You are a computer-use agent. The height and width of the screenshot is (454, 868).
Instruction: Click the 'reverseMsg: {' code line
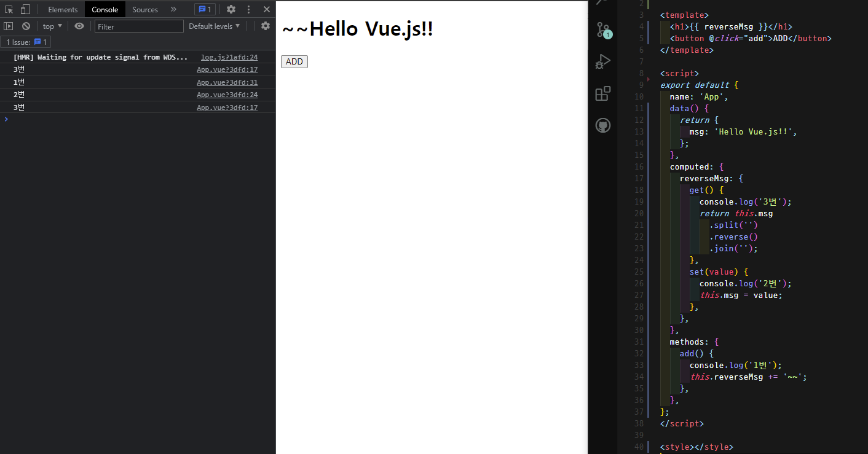(x=712, y=178)
